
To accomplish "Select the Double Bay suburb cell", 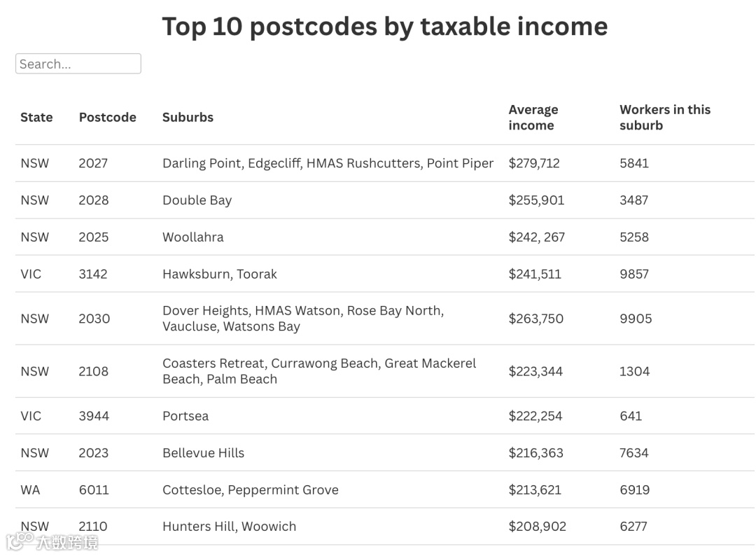I will (197, 200).
